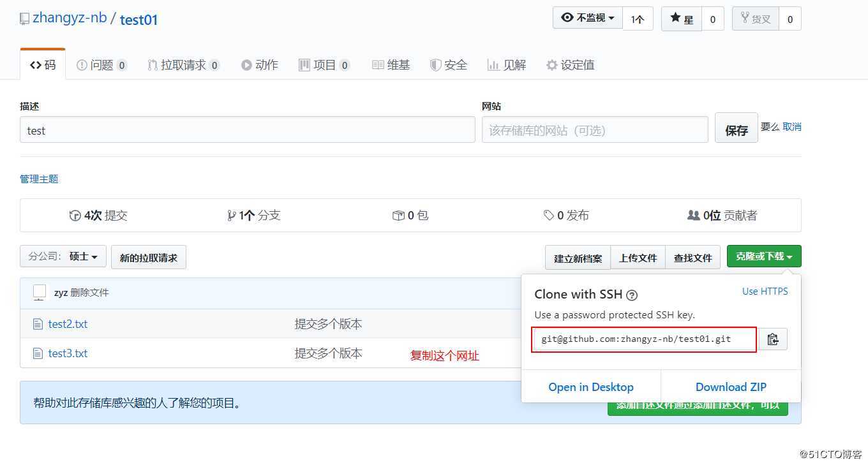Click the 上传文件 upload button

638,257
